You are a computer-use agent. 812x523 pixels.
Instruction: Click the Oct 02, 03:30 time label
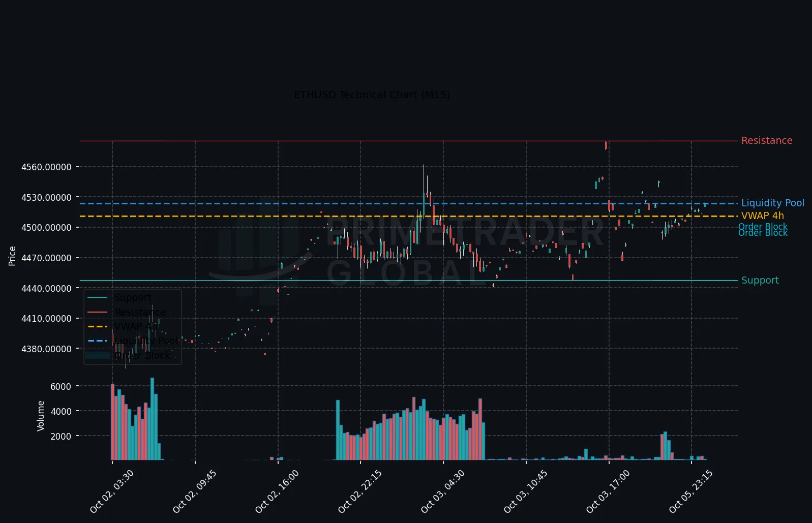[112, 491]
